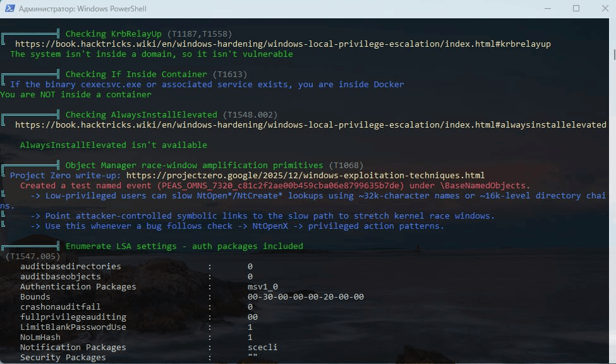
Task: Click 'Use this whenever a bug follows' line
Action: pyautogui.click(x=238, y=226)
